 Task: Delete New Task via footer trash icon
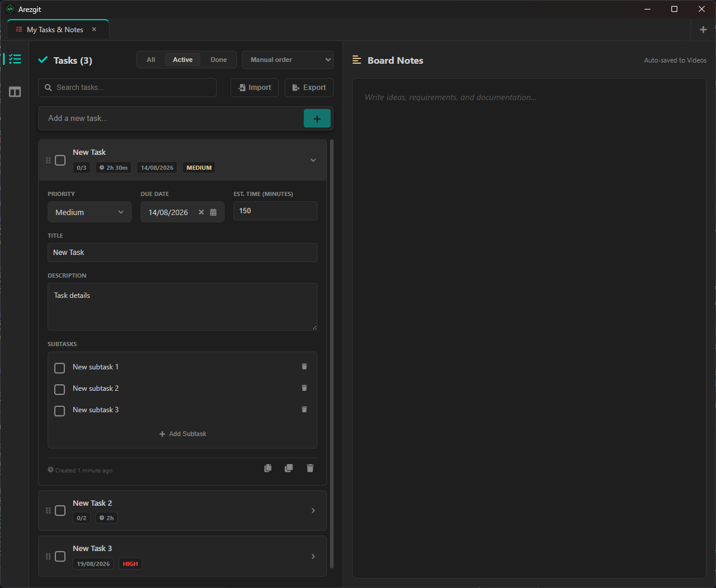[x=310, y=468]
